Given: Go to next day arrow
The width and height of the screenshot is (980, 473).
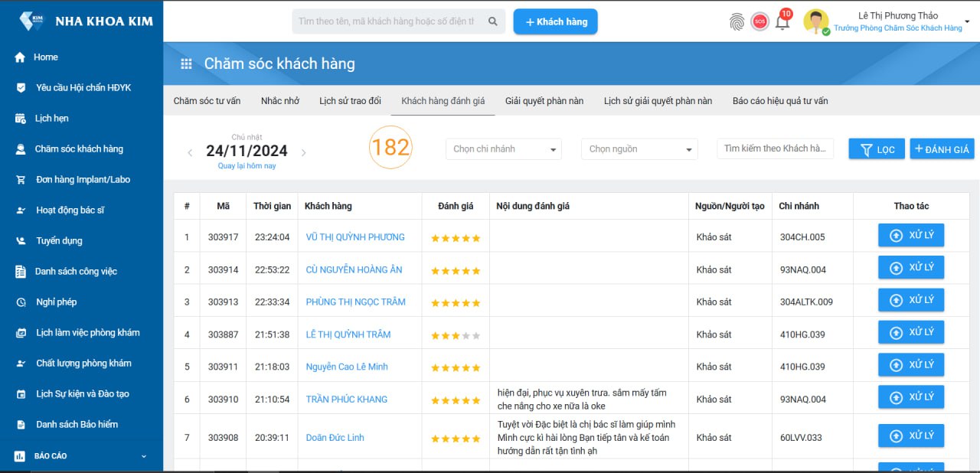Looking at the screenshot, I should 303,153.
